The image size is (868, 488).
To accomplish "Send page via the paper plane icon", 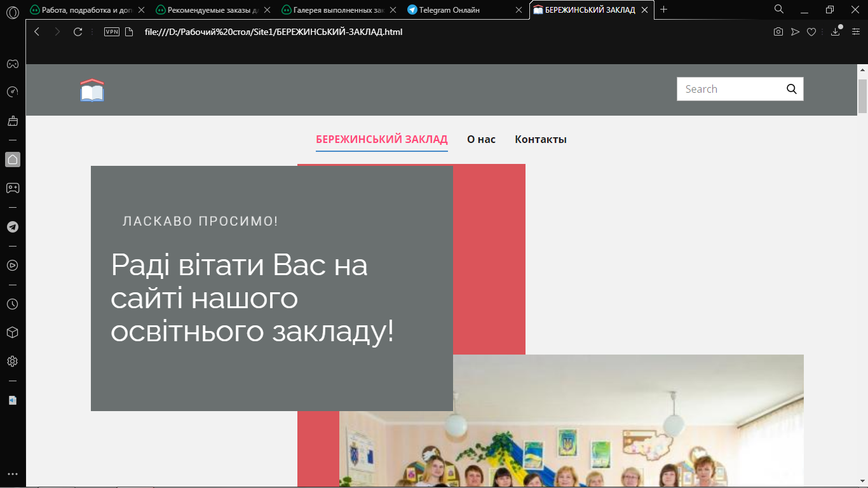I will tap(795, 32).
